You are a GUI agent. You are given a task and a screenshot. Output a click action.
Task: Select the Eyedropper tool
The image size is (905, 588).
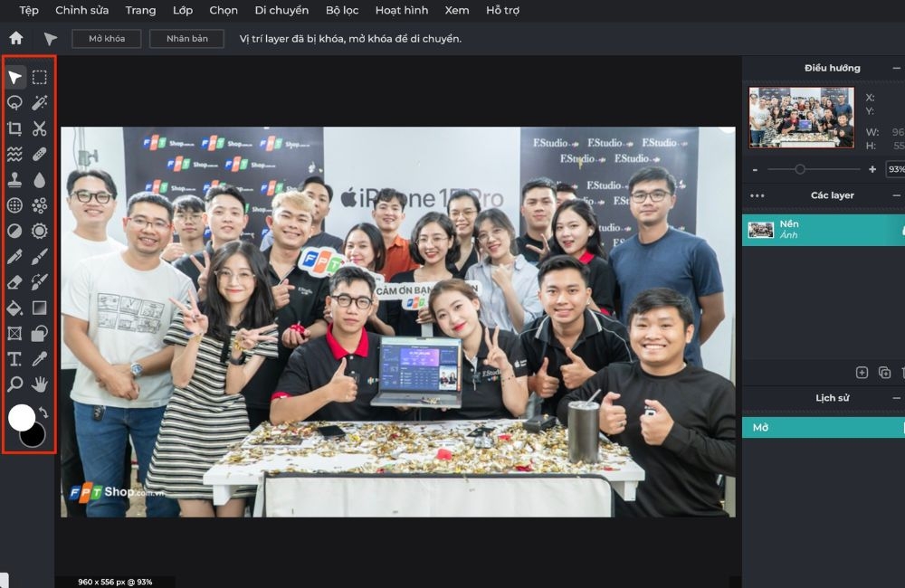[39, 358]
